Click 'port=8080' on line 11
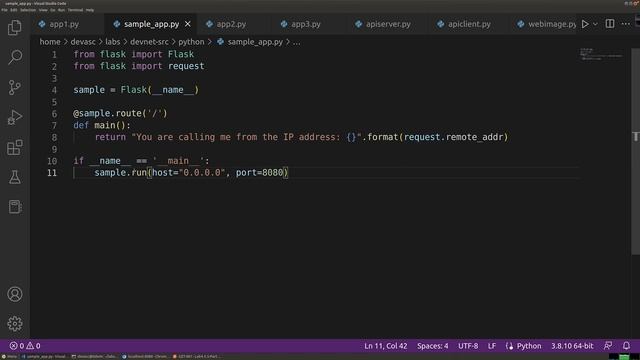Image resolution: width=640 pixels, height=360 pixels. [259, 173]
